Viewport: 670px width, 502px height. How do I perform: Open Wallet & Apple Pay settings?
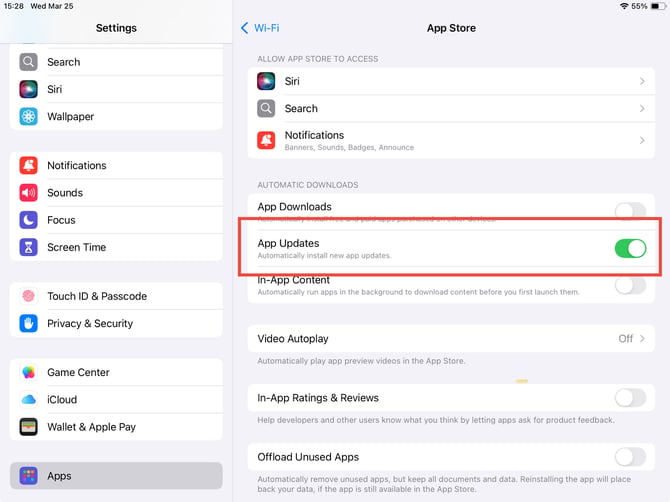(x=116, y=427)
